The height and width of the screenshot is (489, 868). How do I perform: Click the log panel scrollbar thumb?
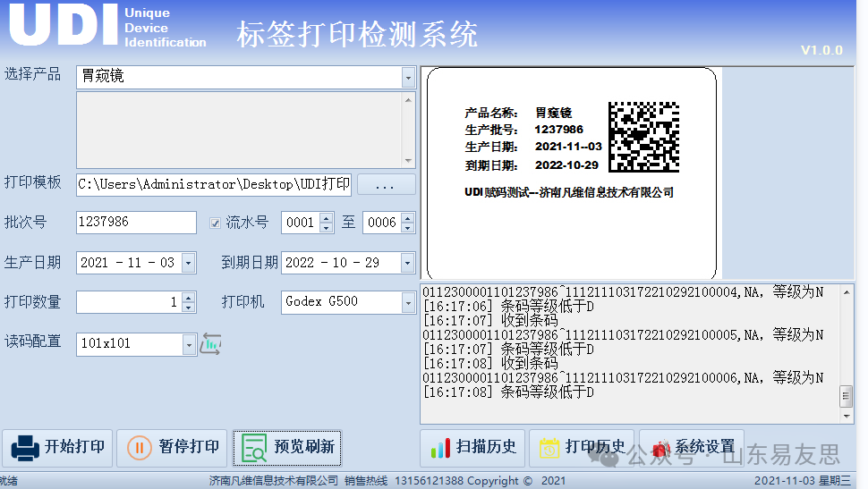point(847,396)
